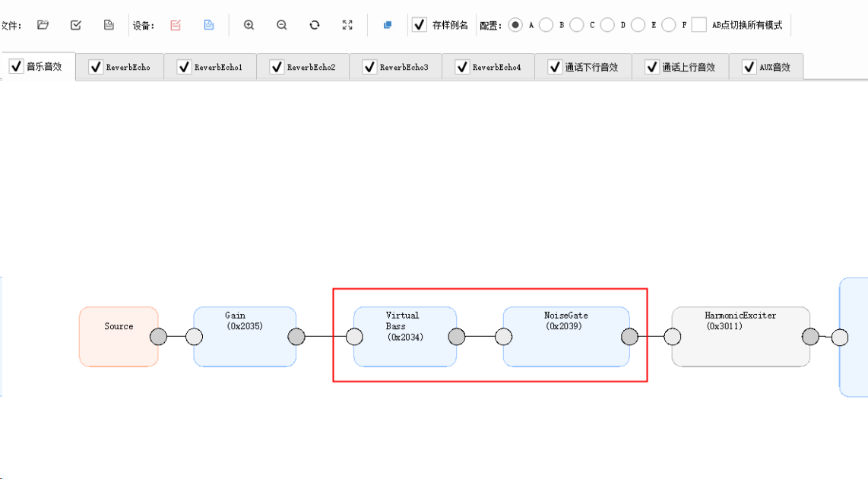The image size is (868, 479).
Task: Click the circular refresh icon
Action: [315, 25]
